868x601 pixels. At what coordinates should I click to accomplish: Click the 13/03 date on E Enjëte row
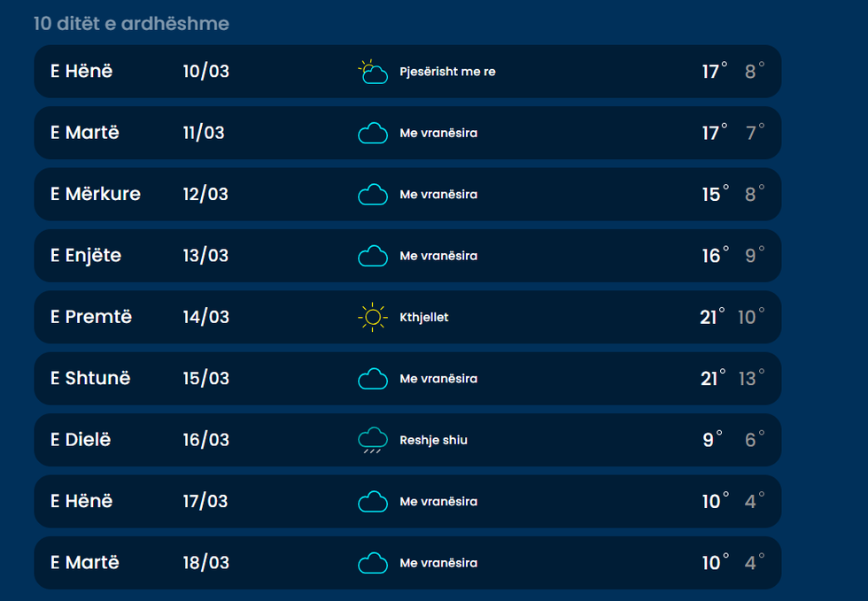[205, 256]
